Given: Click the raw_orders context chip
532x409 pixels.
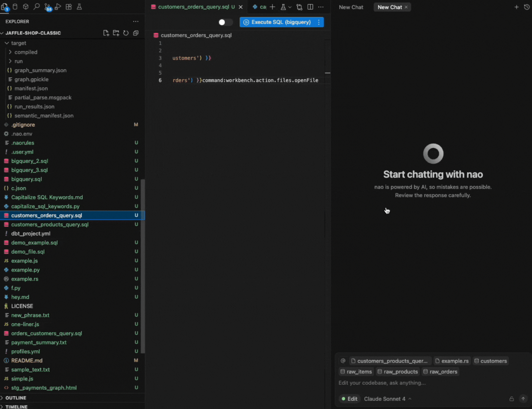Looking at the screenshot, I should click(441, 372).
